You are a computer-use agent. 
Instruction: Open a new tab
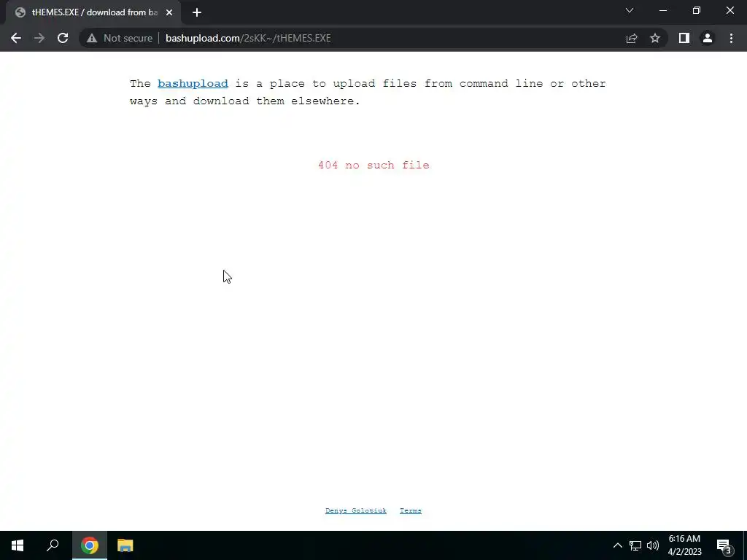point(197,12)
